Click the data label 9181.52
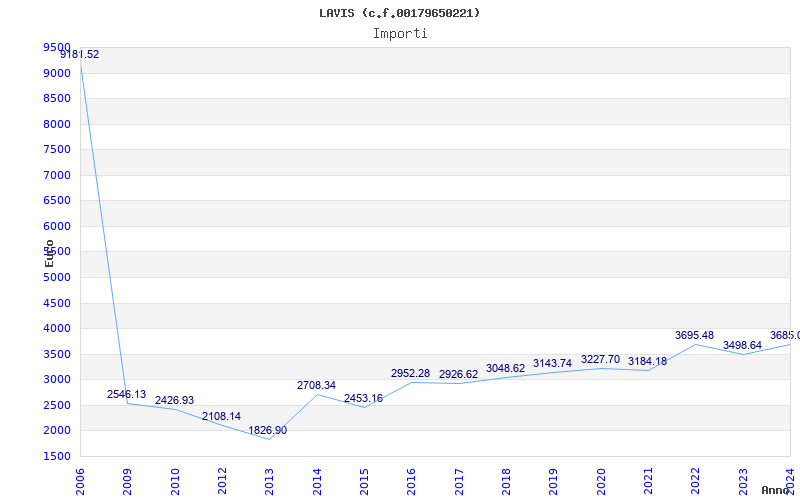Viewport: 800px width, 500px height. (80, 55)
